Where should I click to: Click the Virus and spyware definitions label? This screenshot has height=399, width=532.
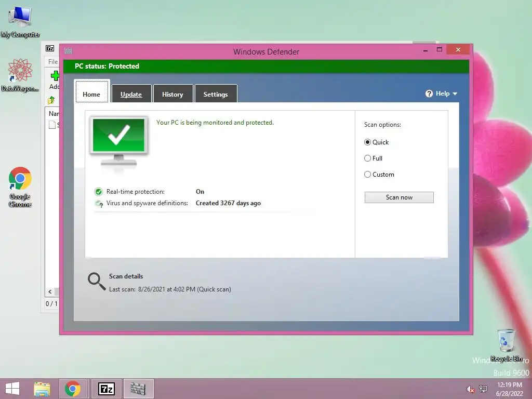pyautogui.click(x=147, y=203)
